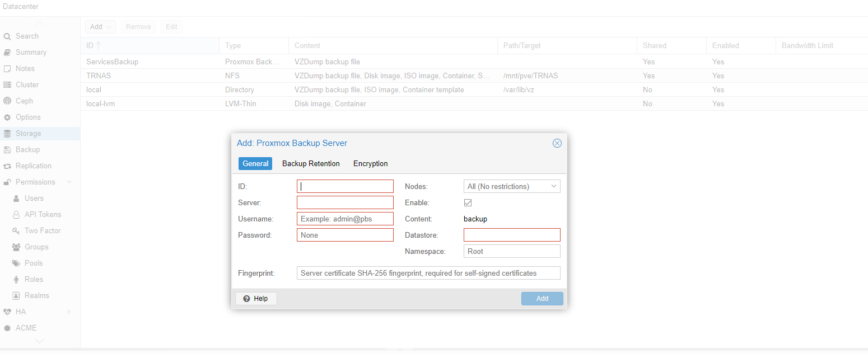
Task: Click the Summary book icon
Action: click(x=7, y=53)
